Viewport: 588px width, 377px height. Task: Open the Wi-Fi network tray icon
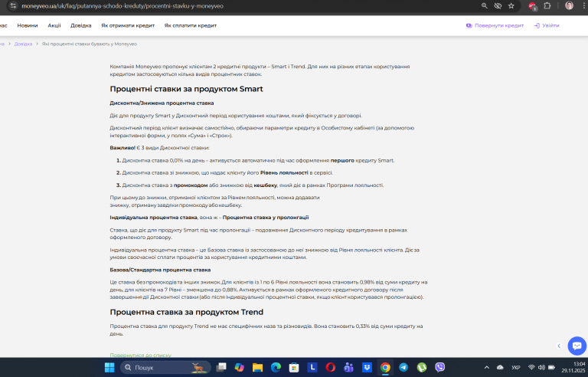(x=531, y=367)
